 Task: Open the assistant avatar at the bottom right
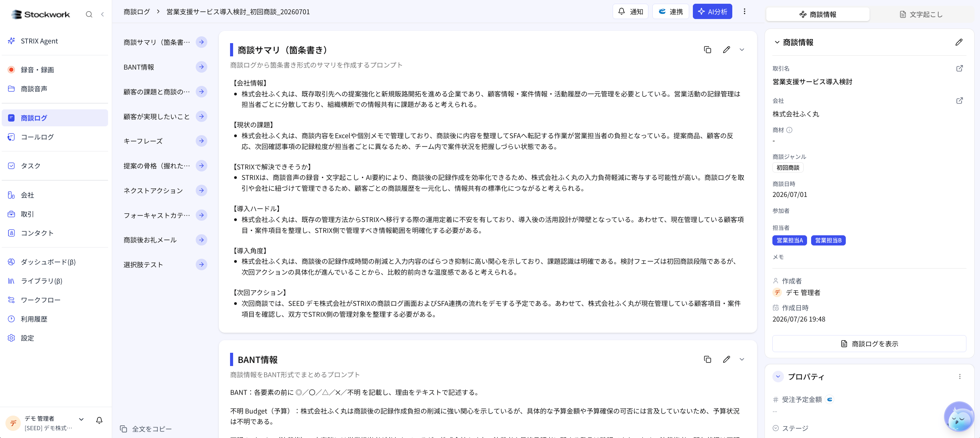[959, 417]
